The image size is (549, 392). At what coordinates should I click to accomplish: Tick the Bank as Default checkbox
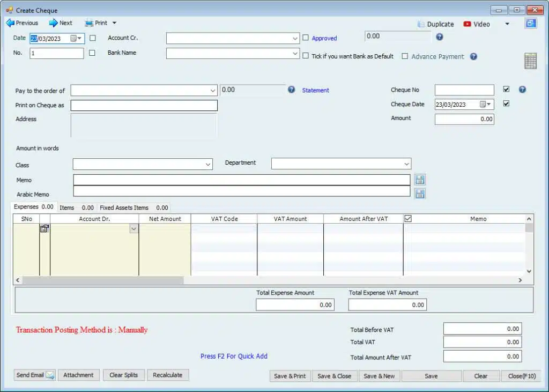click(306, 56)
